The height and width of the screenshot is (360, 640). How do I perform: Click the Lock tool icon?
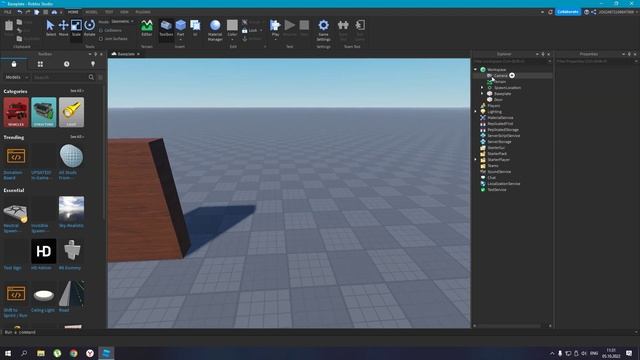(244, 31)
